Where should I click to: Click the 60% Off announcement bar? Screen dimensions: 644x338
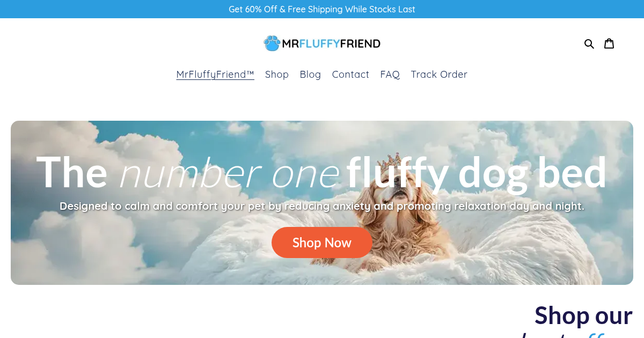tap(322, 9)
